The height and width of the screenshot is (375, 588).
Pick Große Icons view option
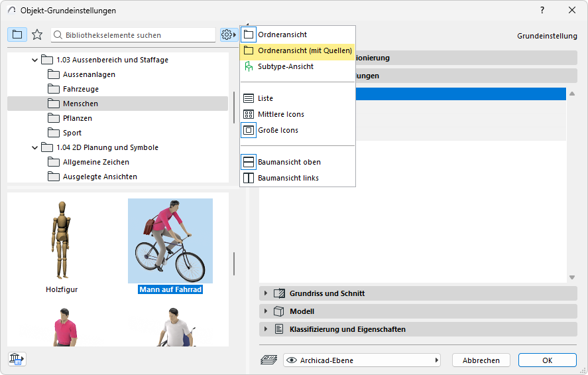277,130
